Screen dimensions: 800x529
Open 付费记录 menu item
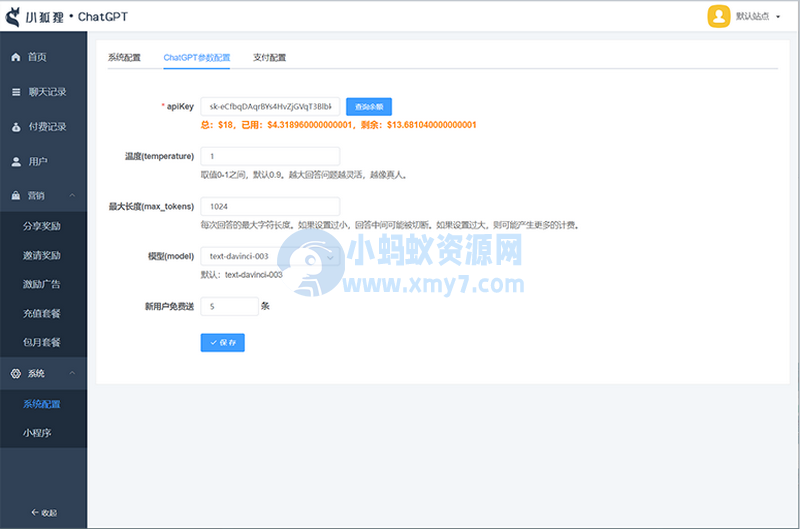point(47,127)
